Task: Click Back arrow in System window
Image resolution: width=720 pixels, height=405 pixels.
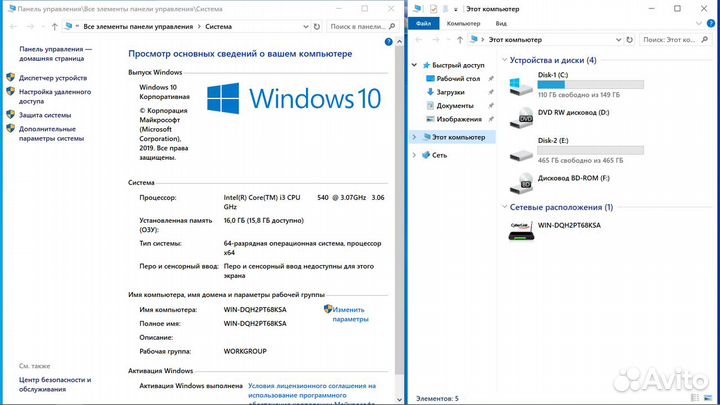Action: click(x=13, y=27)
